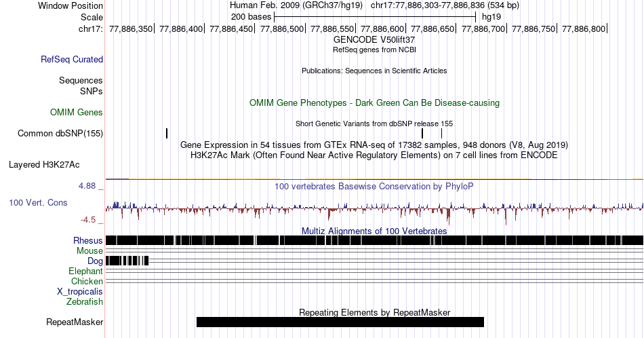Click the RepeatMasker track label
644x338 pixels.
tap(75, 322)
